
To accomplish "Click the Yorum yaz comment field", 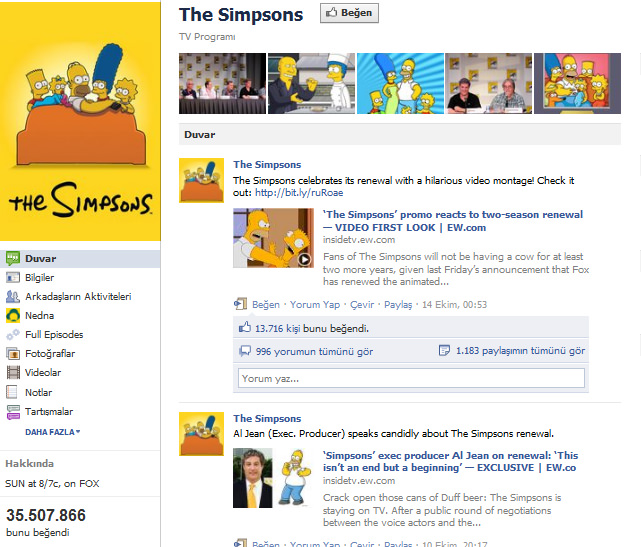I will click(x=411, y=378).
